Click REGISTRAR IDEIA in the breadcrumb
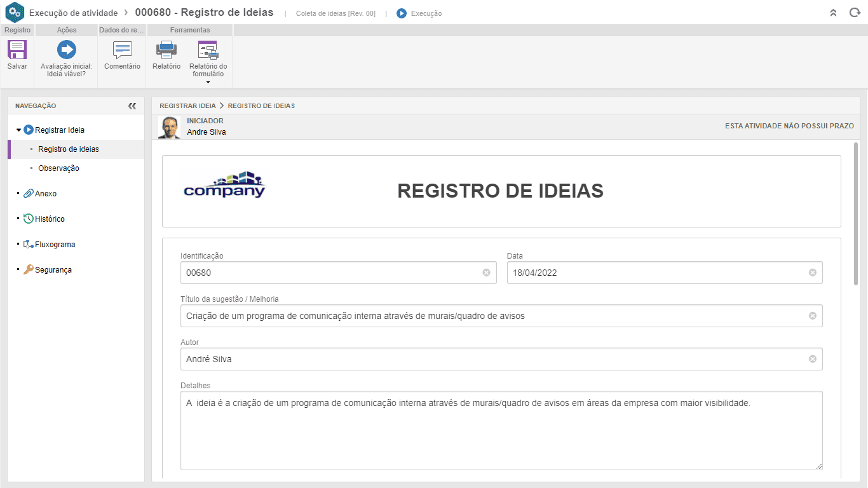This screenshot has height=488, width=868. (187, 105)
